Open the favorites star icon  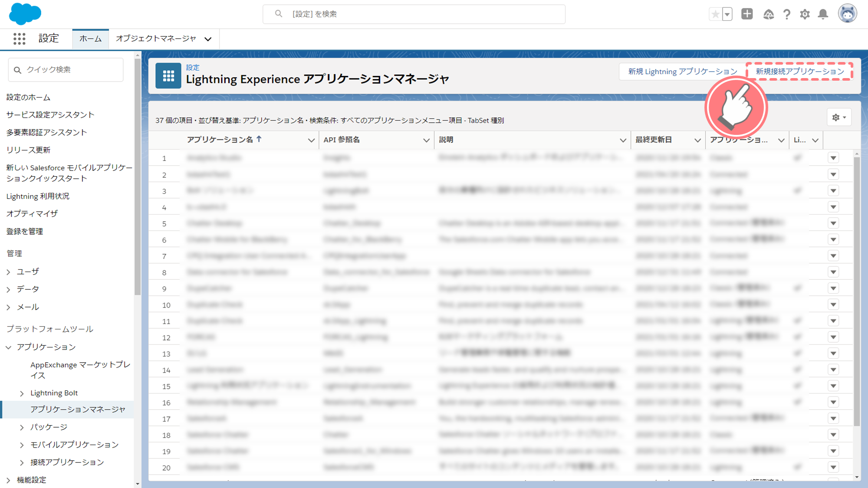pyautogui.click(x=715, y=14)
